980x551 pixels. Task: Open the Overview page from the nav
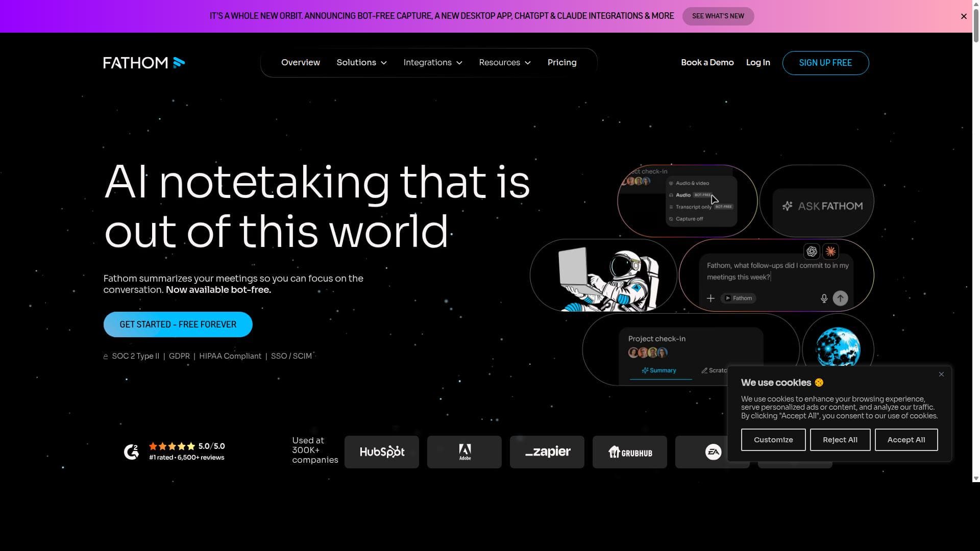point(301,63)
